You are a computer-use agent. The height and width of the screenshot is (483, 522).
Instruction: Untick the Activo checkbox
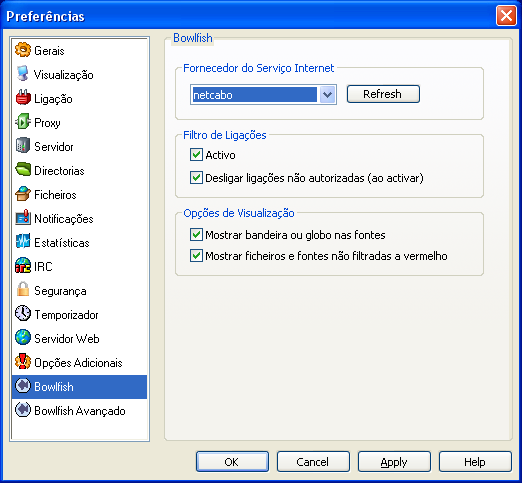[196, 155]
